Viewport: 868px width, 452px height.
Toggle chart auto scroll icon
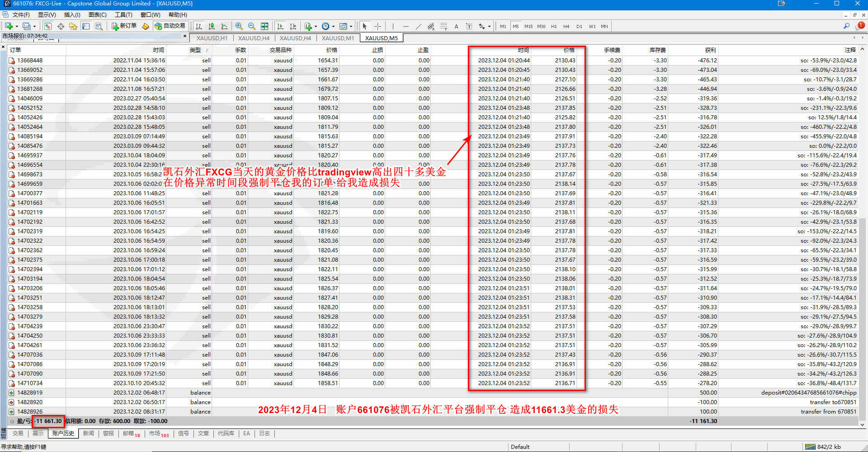tap(280, 26)
